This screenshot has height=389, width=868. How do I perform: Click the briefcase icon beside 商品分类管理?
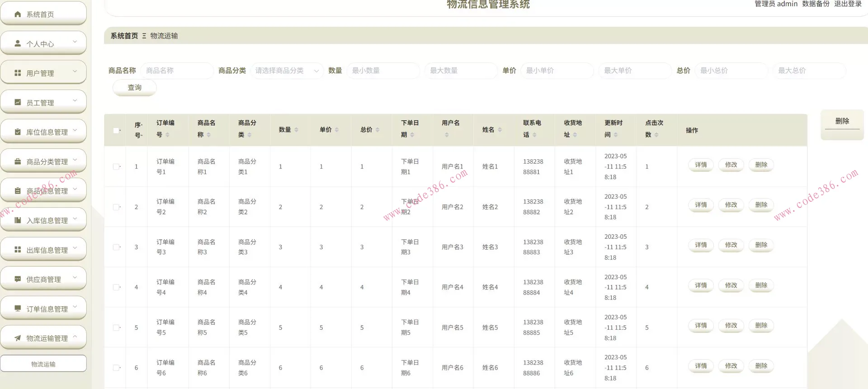18,161
